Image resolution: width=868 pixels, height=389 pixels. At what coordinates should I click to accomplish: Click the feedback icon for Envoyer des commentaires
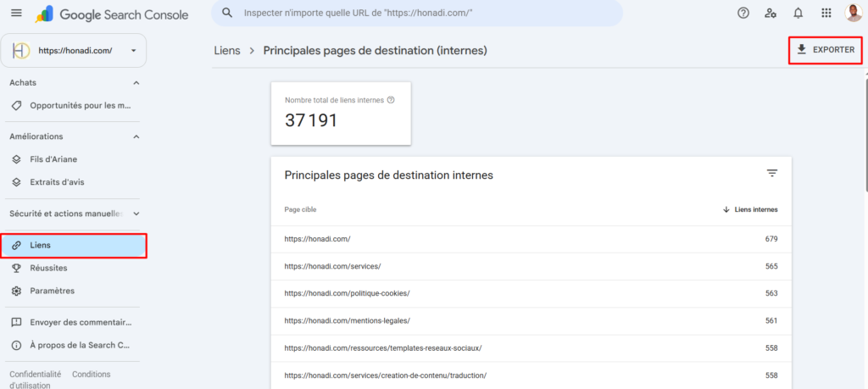(17, 323)
